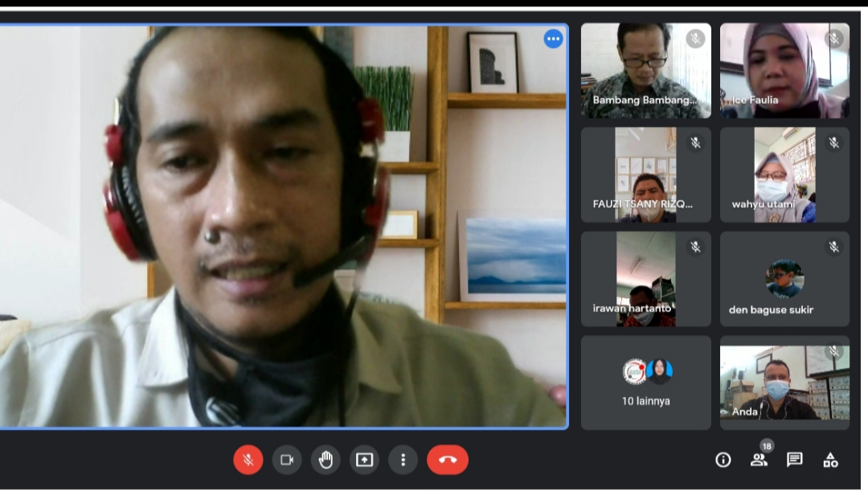868x495 pixels.
Task: Click the female avatar in 10 lainnya tile
Action: click(659, 371)
